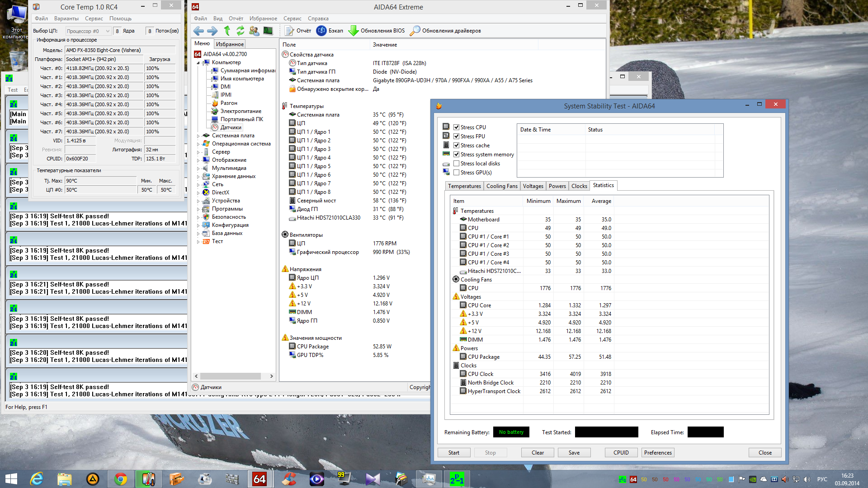Uncheck Stress CPU checkbox
This screenshot has height=488, width=868.
coord(457,127)
